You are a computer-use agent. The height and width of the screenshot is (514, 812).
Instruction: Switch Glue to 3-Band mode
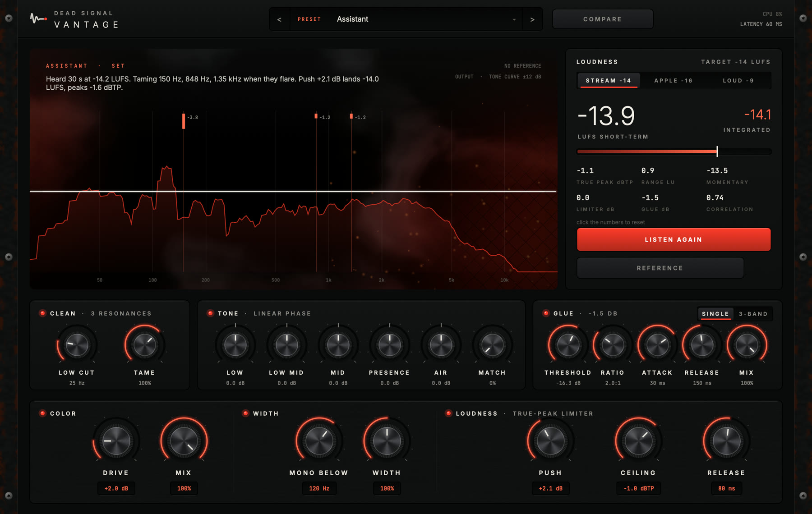[x=753, y=314]
